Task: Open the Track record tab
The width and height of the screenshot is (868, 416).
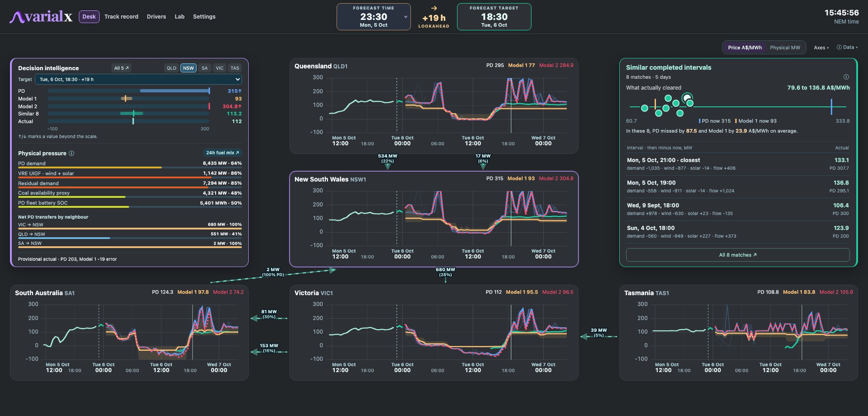Action: click(121, 17)
